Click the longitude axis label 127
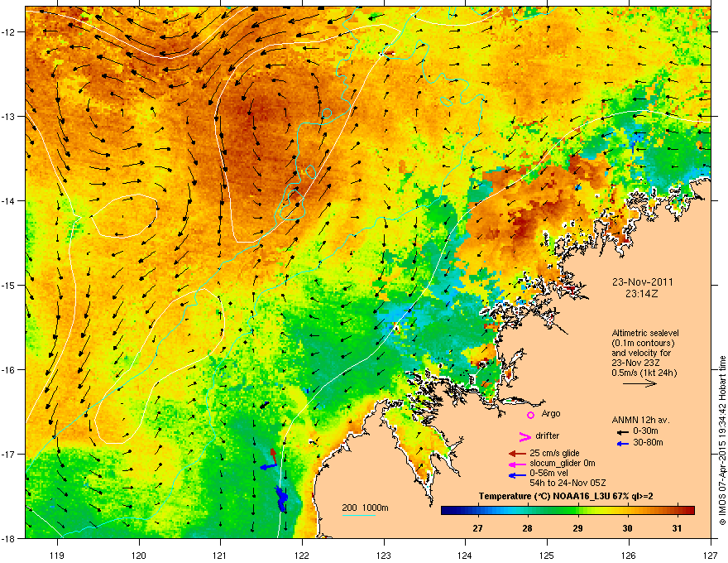Screen dimensions: 728x563 click(x=711, y=555)
